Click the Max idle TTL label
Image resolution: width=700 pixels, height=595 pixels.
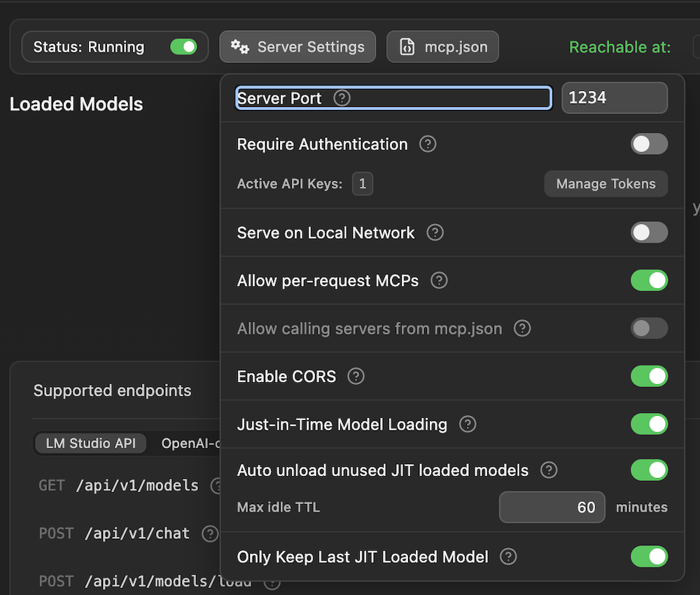tap(279, 507)
